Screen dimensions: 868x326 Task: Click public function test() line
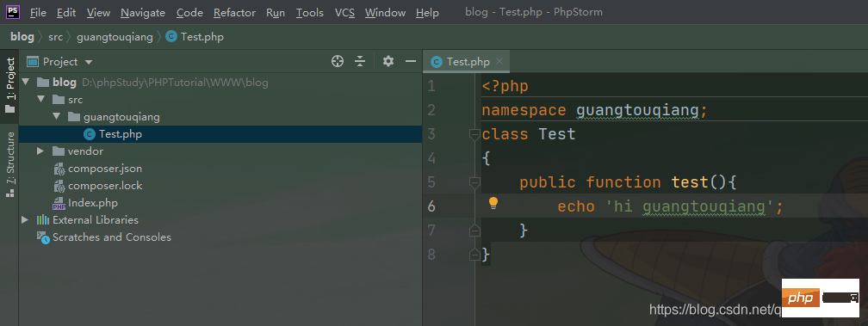628,182
